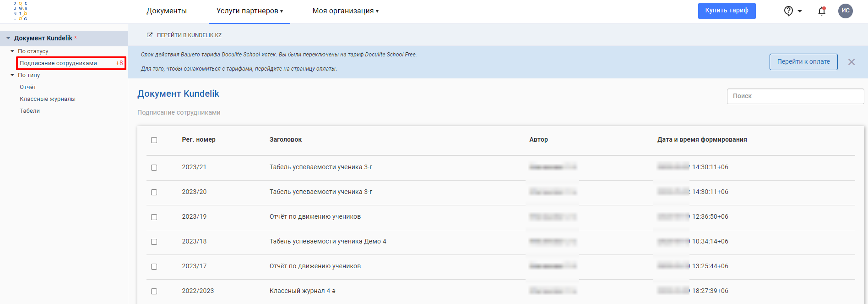868x304 pixels.
Task: Go to the Документы tab
Action: [167, 11]
